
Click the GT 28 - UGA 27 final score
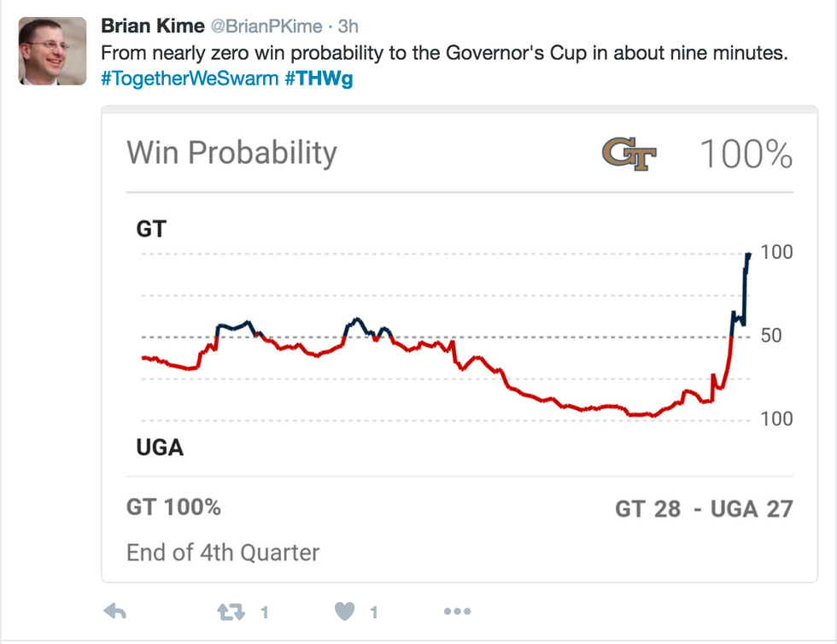pos(704,509)
